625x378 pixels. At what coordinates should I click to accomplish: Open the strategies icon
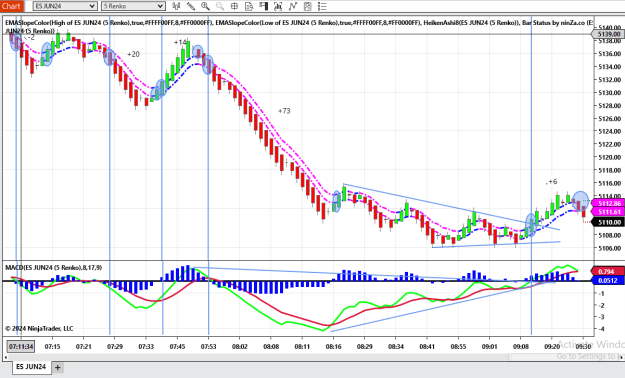pos(307,6)
